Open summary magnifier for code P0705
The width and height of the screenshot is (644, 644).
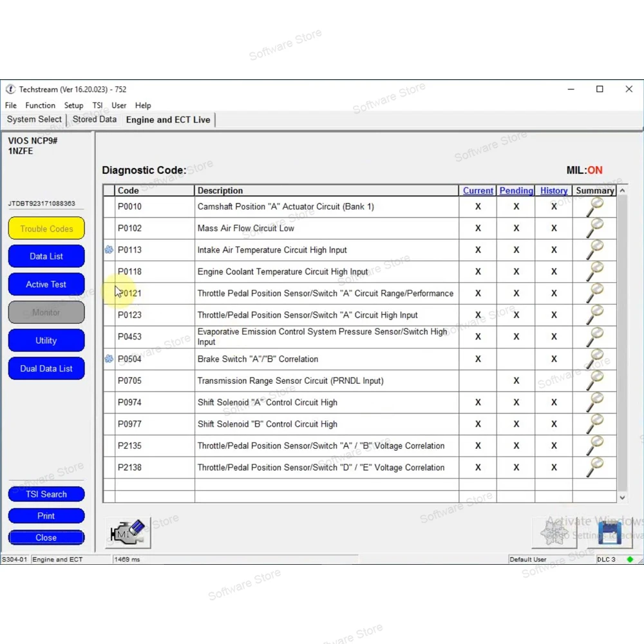(594, 381)
